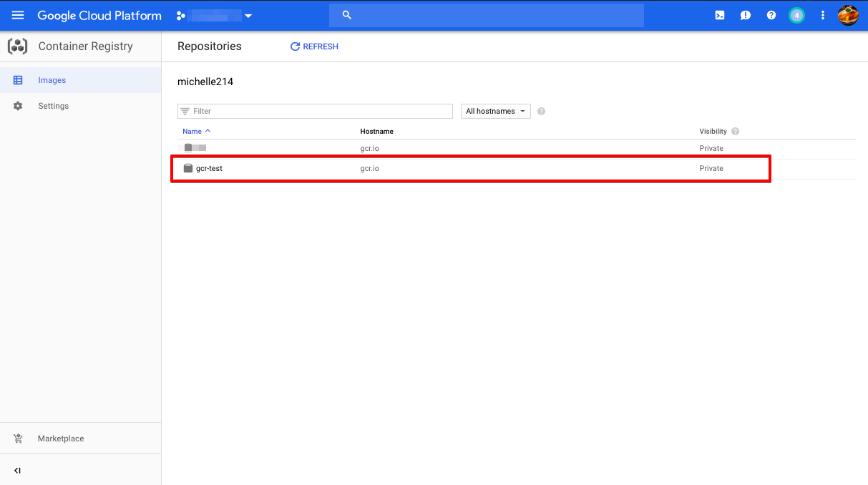Sort repositories by Name column
The width and height of the screenshot is (868, 485).
point(192,132)
